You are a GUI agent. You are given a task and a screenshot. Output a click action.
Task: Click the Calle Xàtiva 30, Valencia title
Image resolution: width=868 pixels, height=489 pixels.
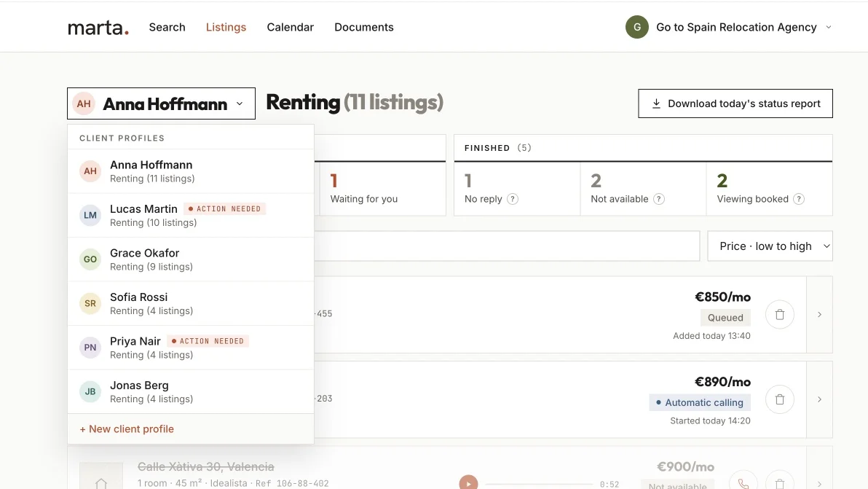tap(206, 467)
